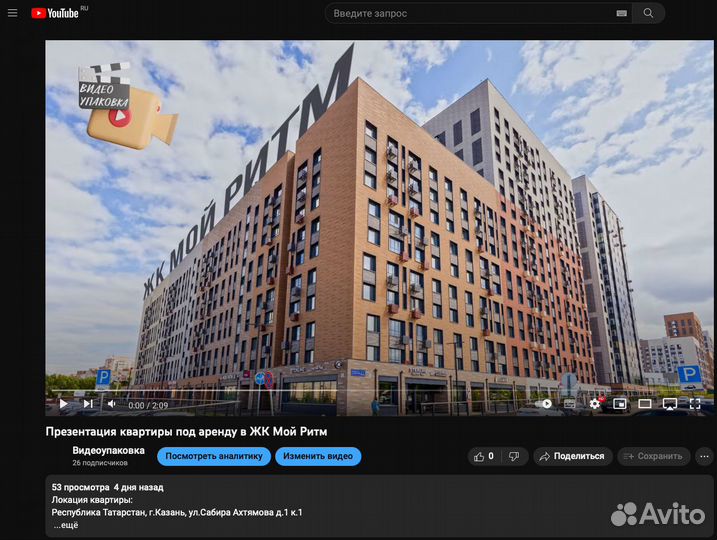Image resolution: width=717 pixels, height=540 pixels.
Task: Enable miniplayer mode
Action: tap(620, 404)
